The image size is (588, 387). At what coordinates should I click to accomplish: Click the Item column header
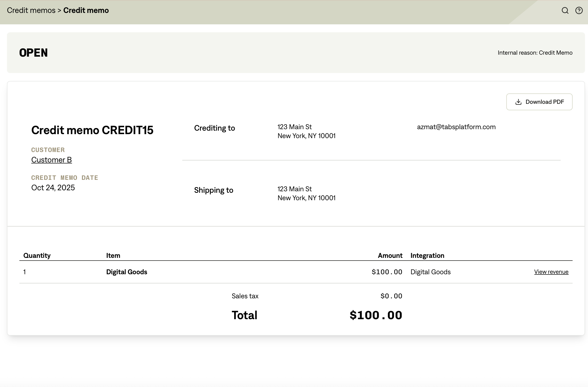(x=113, y=255)
